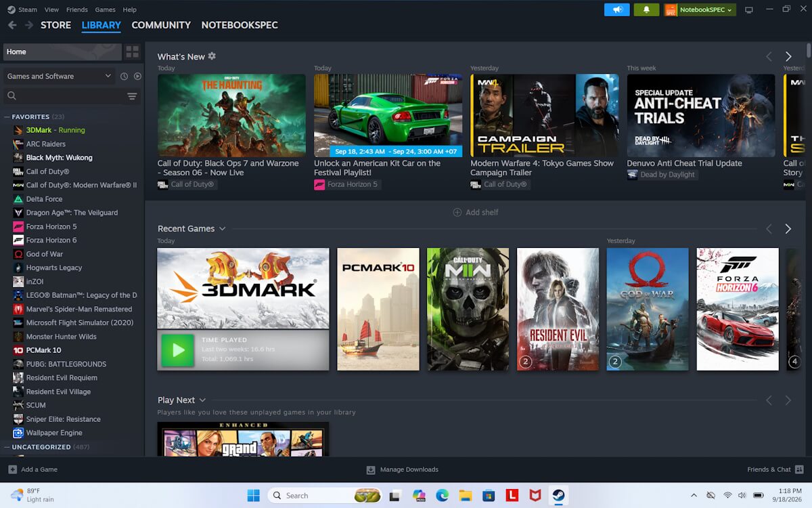Click the Home button in sidebar
812x508 pixels.
[62, 51]
